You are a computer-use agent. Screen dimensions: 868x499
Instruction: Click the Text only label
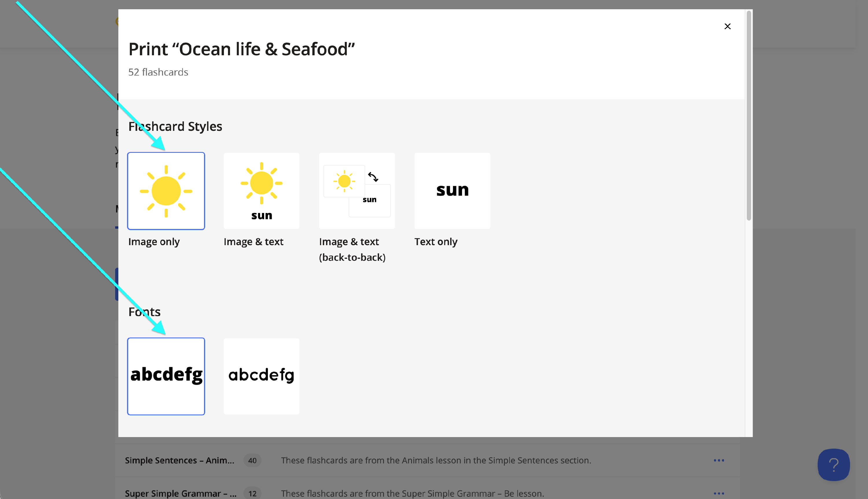point(436,242)
